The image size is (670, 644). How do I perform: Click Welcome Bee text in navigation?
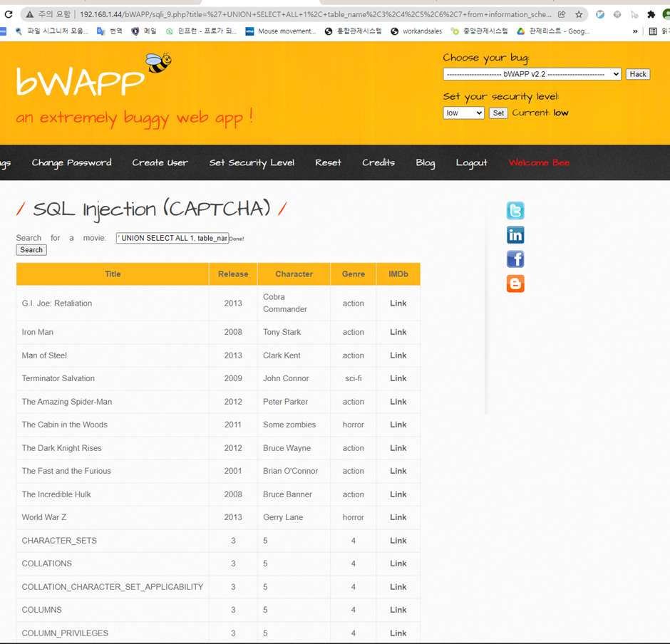click(540, 162)
